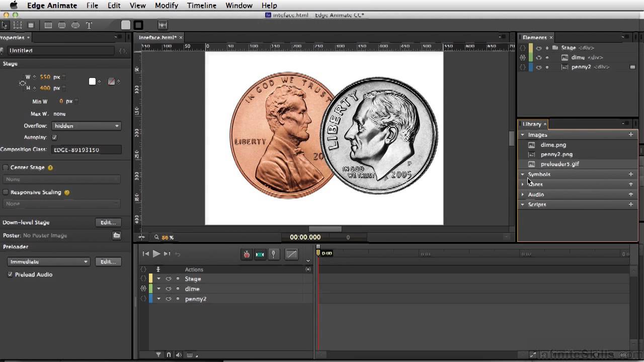Open the Edge Animate application menu
The width and height of the screenshot is (644, 362).
[52, 6]
